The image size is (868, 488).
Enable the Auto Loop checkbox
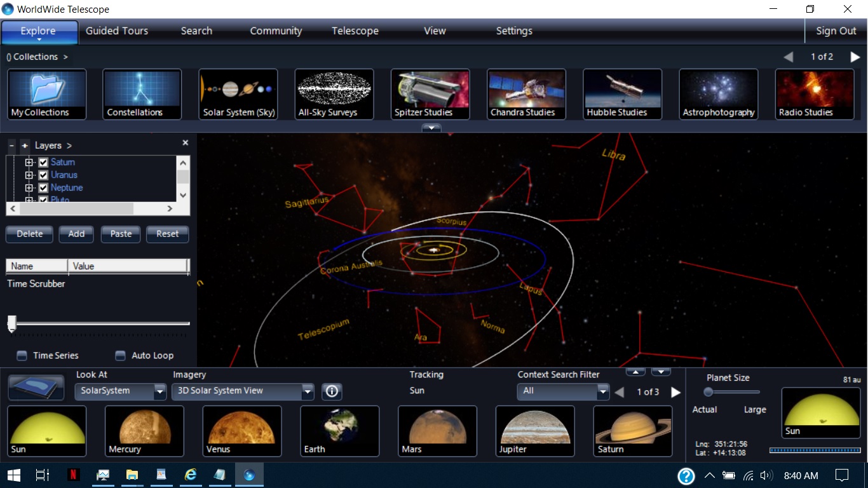[119, 355]
